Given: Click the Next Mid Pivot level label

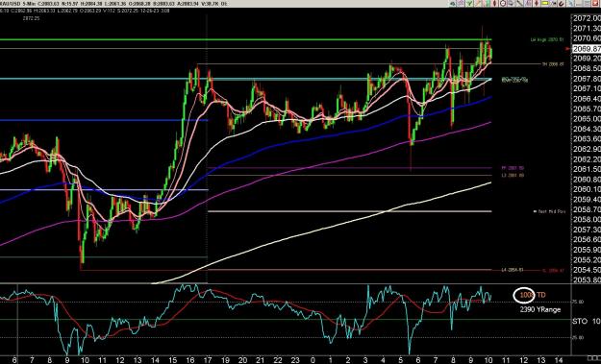Looking at the screenshot, I should [550, 211].
